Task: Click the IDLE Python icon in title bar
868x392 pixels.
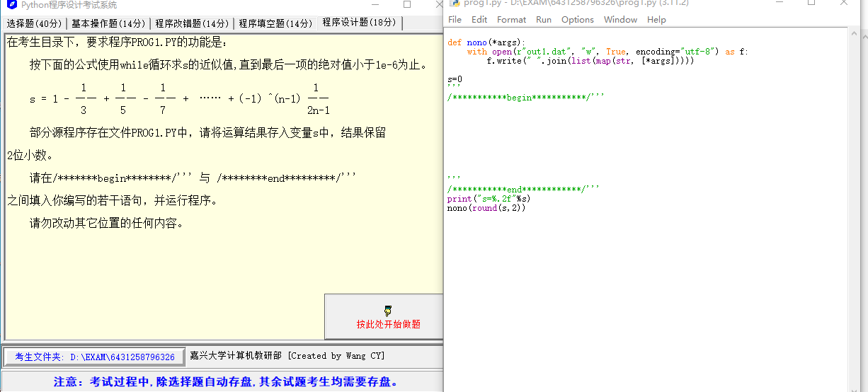Action: pyautogui.click(x=455, y=4)
